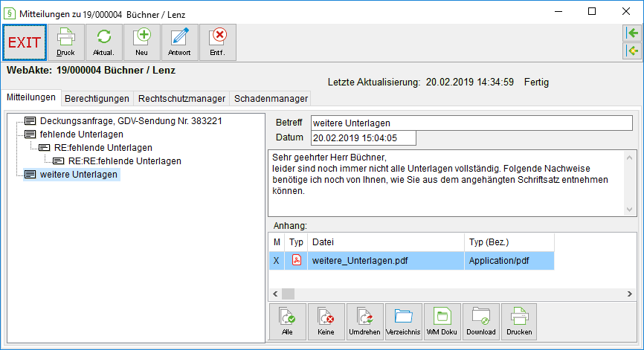Deselect all attachments with Keine icon

[x=326, y=322]
